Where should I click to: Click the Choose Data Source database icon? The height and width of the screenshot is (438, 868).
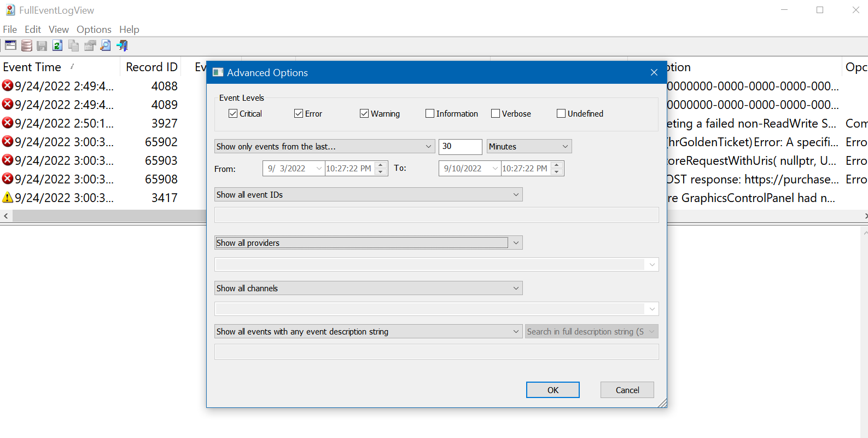point(26,45)
